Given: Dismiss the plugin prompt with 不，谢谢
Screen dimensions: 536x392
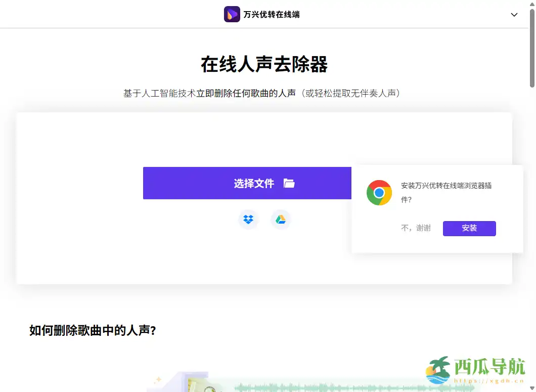Looking at the screenshot, I should pos(416,228).
